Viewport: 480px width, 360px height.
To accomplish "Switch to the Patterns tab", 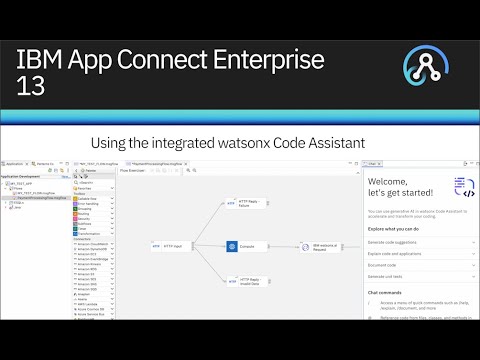I will tap(43, 164).
